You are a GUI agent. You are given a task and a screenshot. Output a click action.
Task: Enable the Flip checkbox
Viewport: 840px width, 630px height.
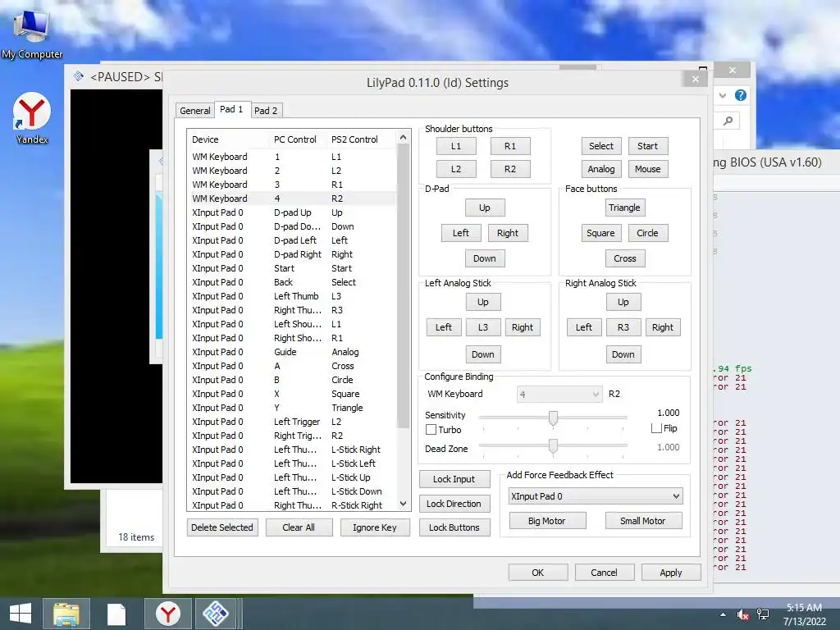656,428
